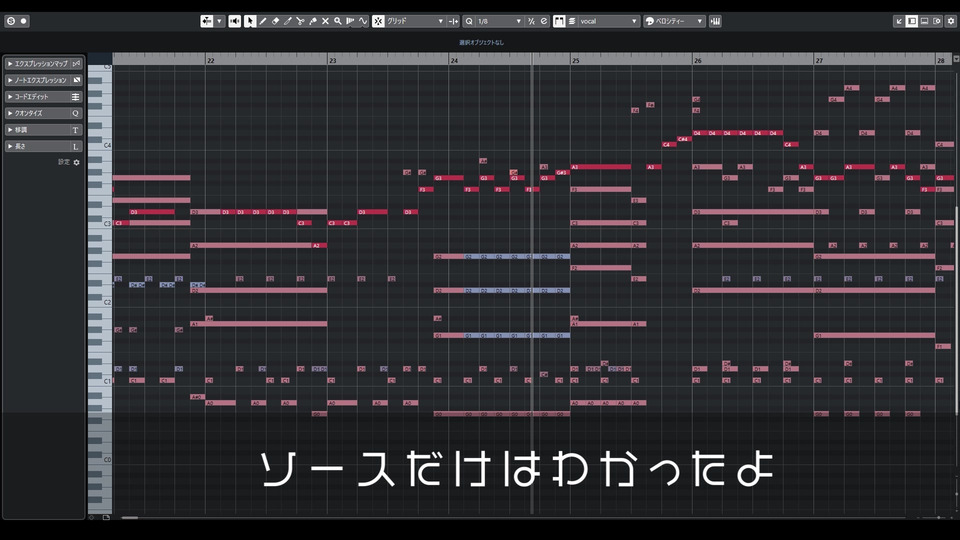Screen dimensions: 960x540
Task: Click the Expression Map section icon
Action: (76, 64)
